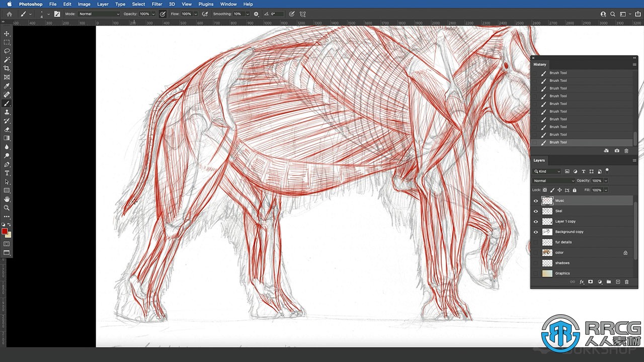Switch to the History tab

pos(540,64)
